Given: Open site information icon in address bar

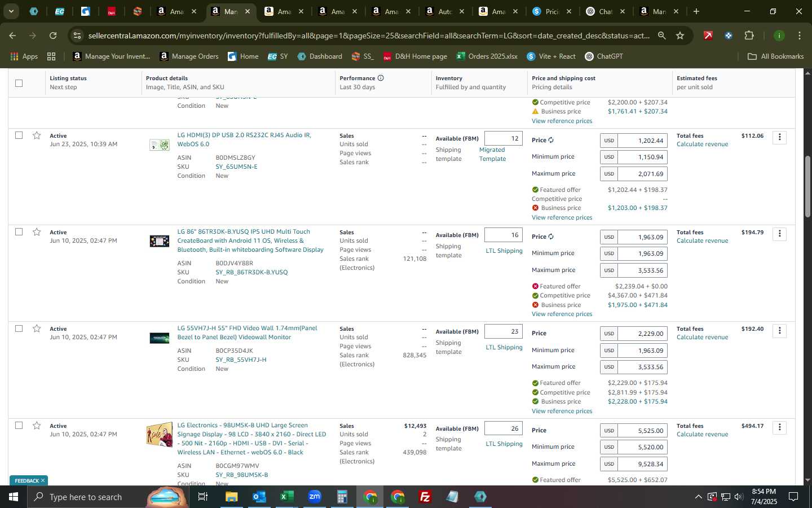Looking at the screenshot, I should point(77,36).
